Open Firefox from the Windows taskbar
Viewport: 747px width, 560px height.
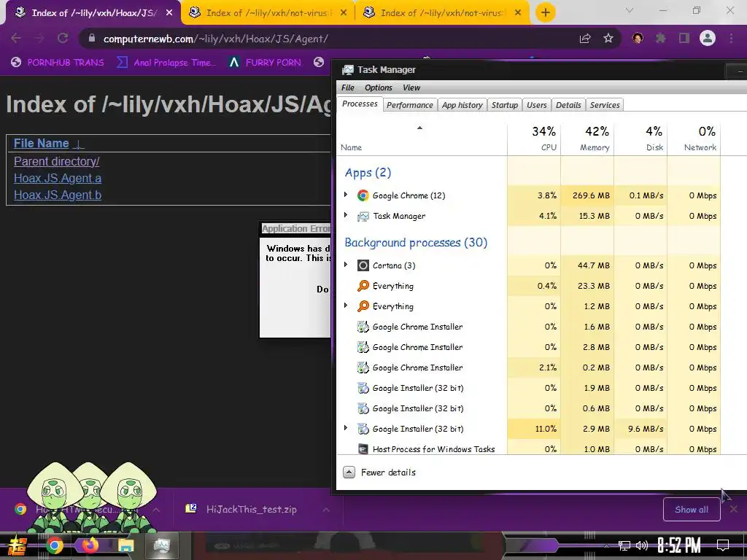90,545
